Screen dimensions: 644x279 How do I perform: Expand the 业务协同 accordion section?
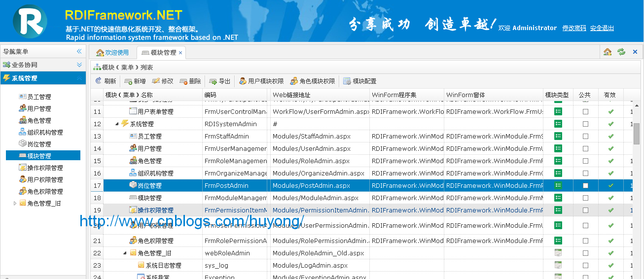point(79,65)
